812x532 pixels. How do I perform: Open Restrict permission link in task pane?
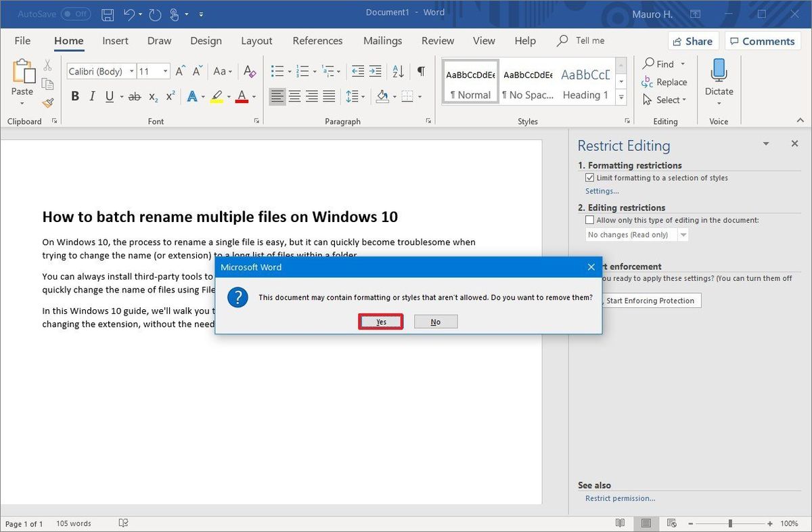pos(620,498)
